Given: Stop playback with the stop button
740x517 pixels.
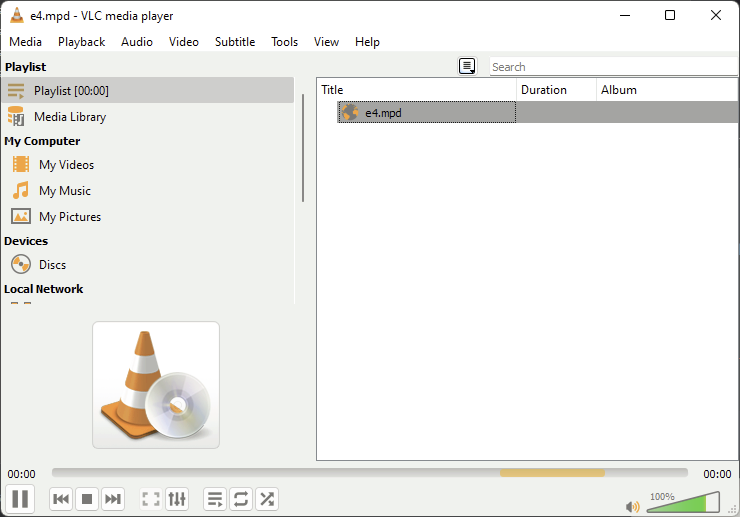Looking at the screenshot, I should coord(87,499).
